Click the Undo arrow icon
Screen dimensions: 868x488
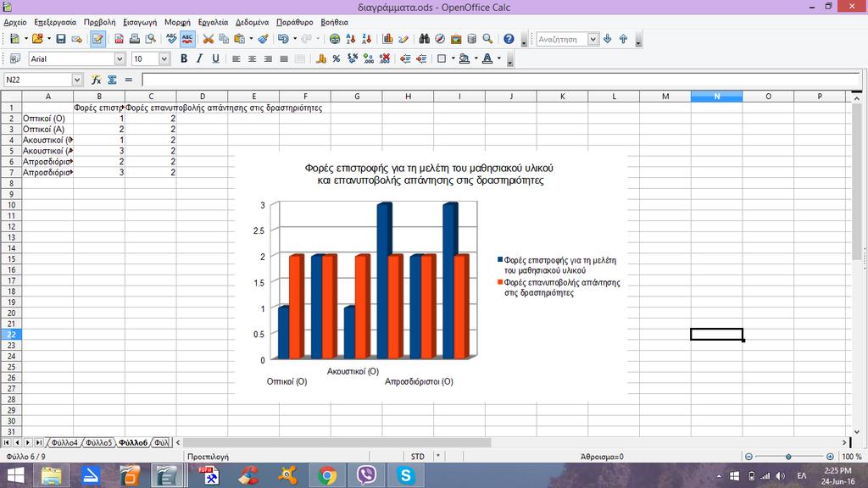(283, 39)
